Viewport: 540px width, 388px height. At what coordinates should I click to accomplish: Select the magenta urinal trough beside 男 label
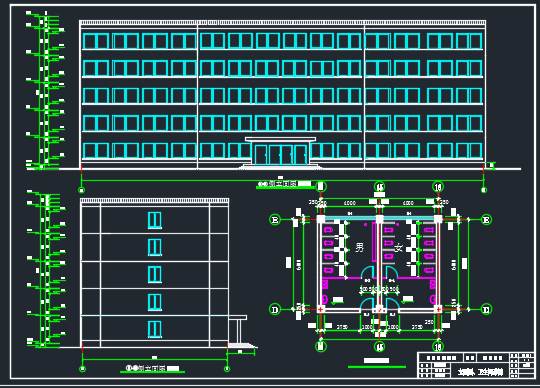(374, 242)
